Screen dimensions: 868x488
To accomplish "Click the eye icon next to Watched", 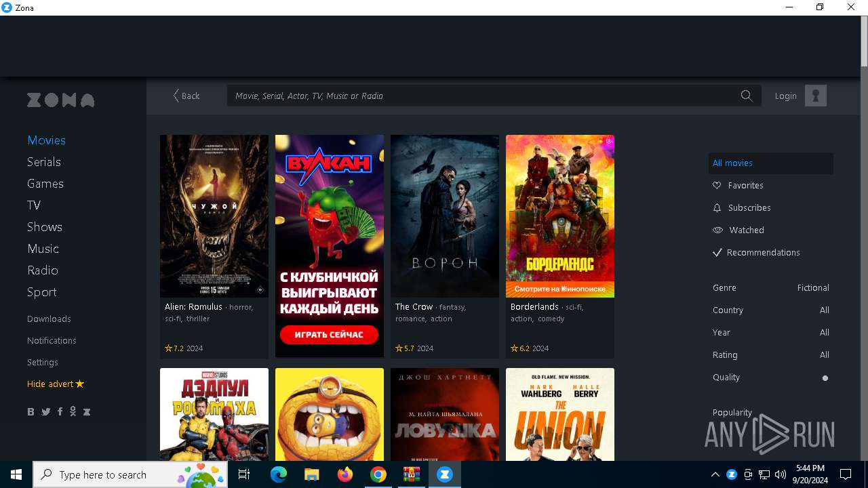I will click(x=717, y=230).
